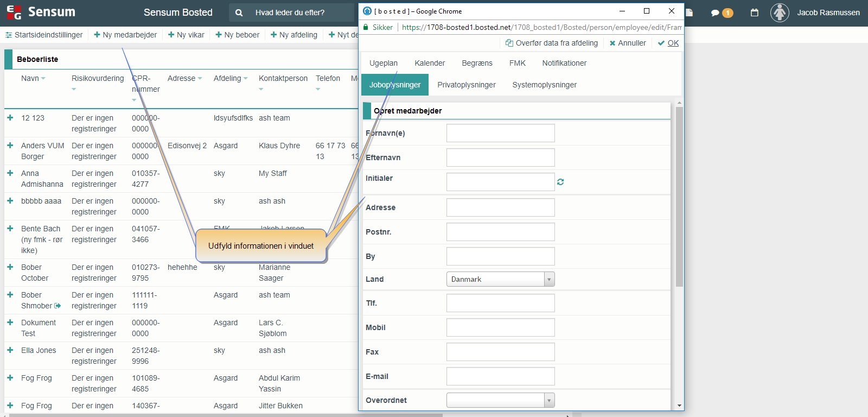This screenshot has height=417, width=868.
Task: Expand the Ella Jones row
Action: 10,350
